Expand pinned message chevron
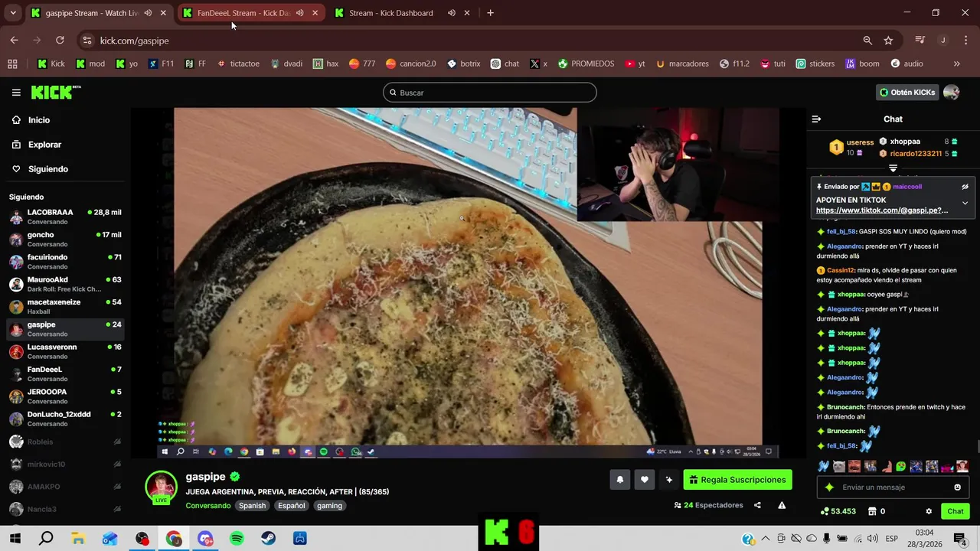The height and width of the screenshot is (551, 980). (965, 203)
